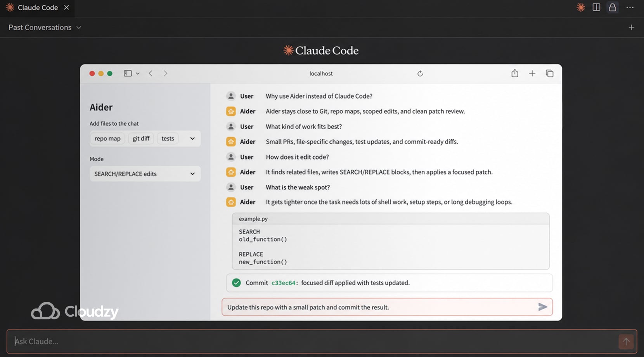
Task: Click the Claude logo icon in the top bar
Action: coord(581,7)
